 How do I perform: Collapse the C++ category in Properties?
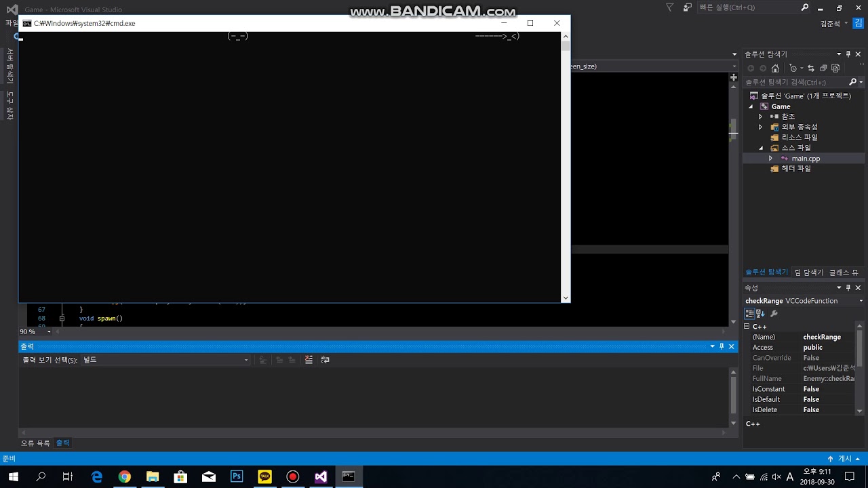pos(747,327)
